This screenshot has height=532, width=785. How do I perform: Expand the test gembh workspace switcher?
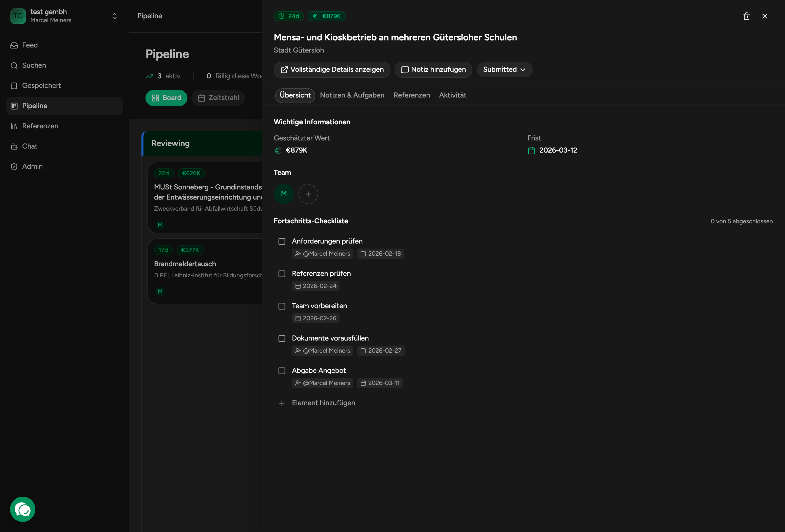click(114, 16)
